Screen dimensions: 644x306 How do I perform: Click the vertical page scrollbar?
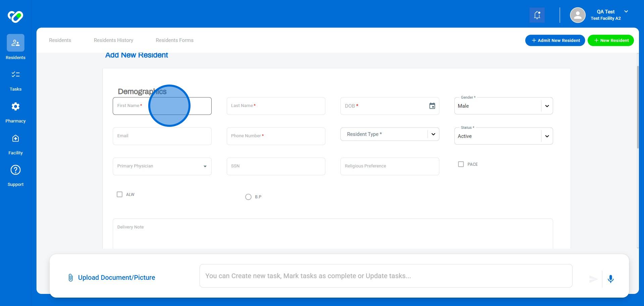638,107
